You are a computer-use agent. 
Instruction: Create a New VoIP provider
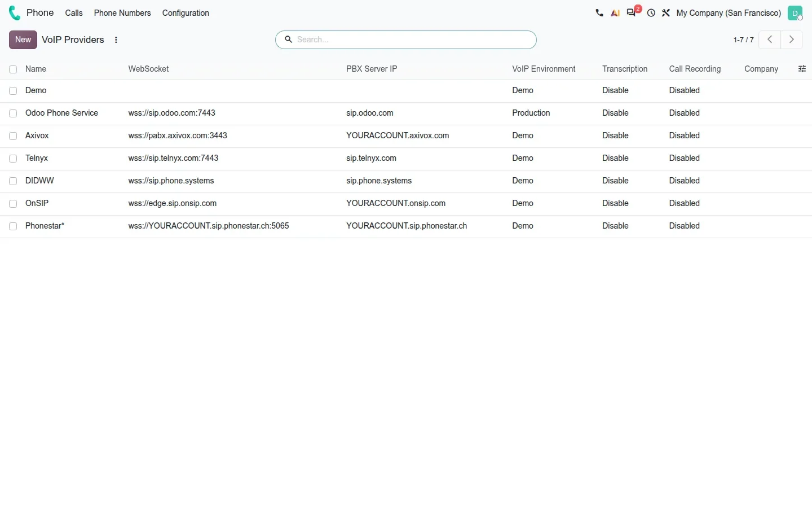coord(23,40)
